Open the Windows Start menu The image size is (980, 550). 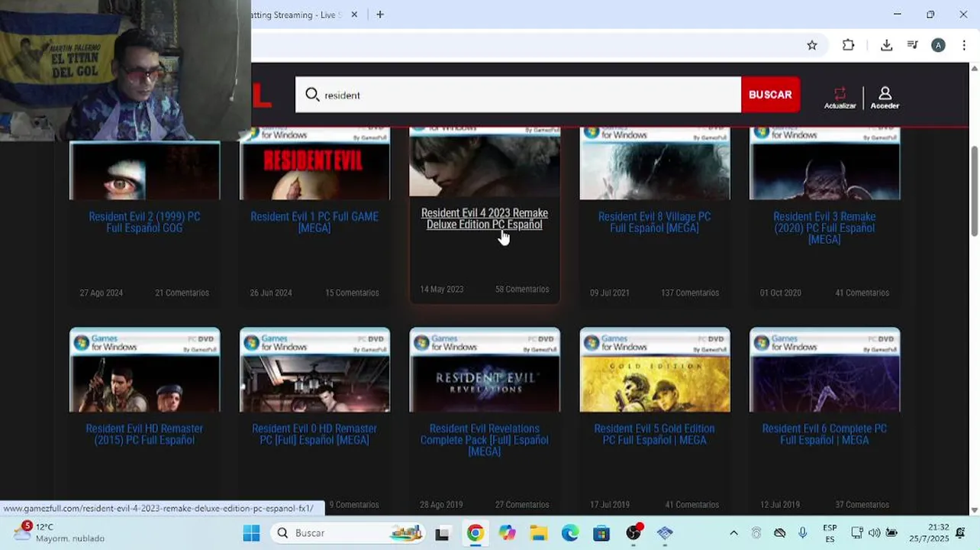[x=251, y=533]
